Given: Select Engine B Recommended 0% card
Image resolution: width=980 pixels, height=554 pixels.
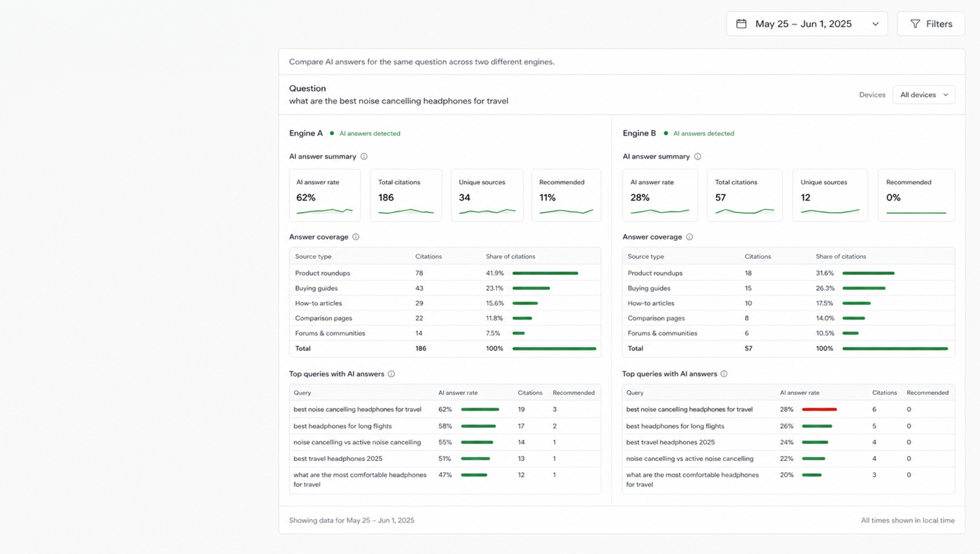Looking at the screenshot, I should (x=916, y=195).
